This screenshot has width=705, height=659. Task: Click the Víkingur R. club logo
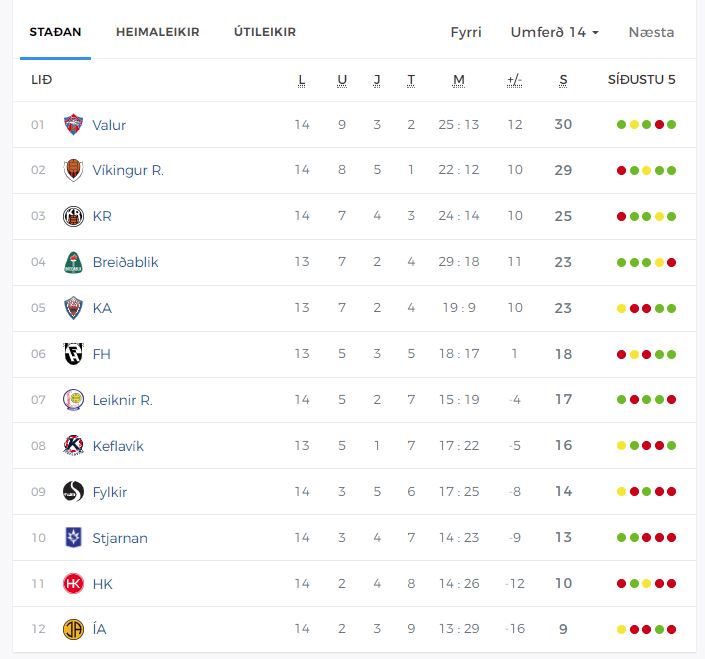[x=73, y=170]
